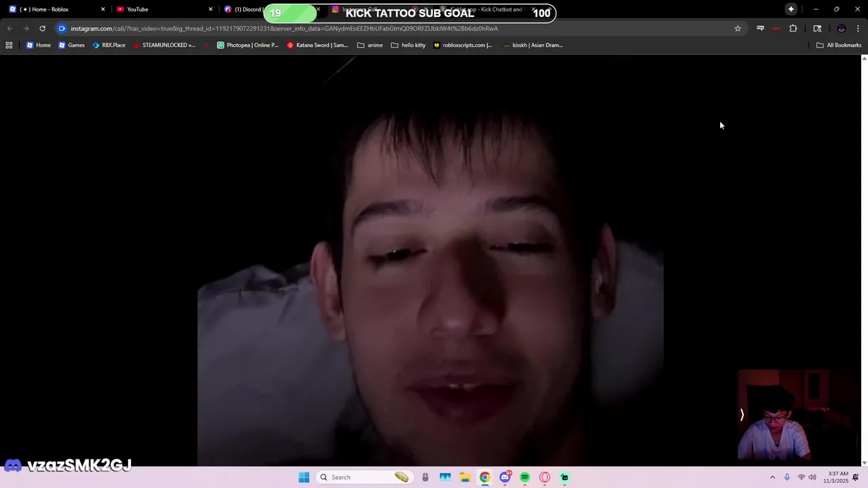868x488 pixels.
Task: Expand the hello kitty bookmarks folder
Action: click(408, 45)
